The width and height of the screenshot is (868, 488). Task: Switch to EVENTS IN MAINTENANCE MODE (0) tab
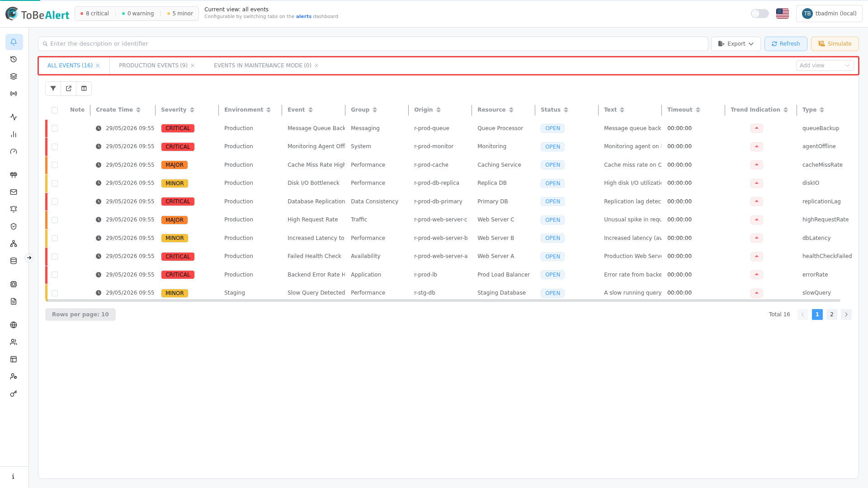263,66
